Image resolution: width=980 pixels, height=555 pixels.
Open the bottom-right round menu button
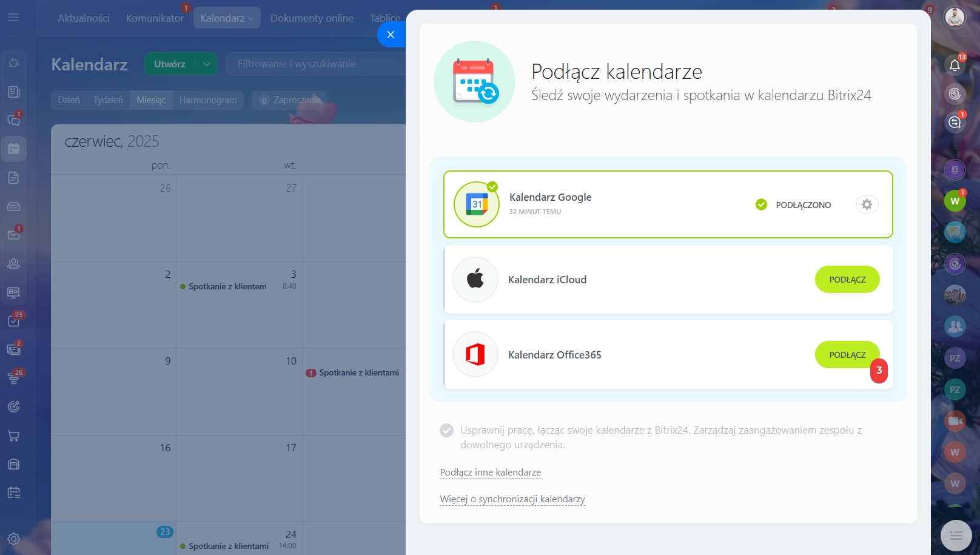pyautogui.click(x=956, y=536)
